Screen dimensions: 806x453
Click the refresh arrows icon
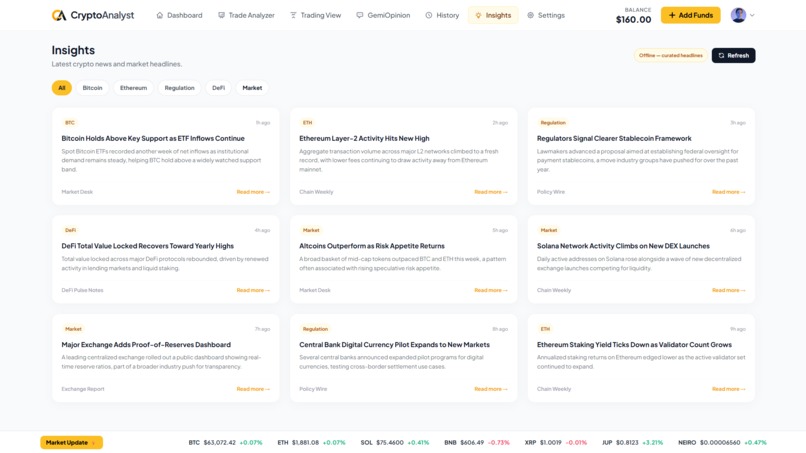click(721, 56)
